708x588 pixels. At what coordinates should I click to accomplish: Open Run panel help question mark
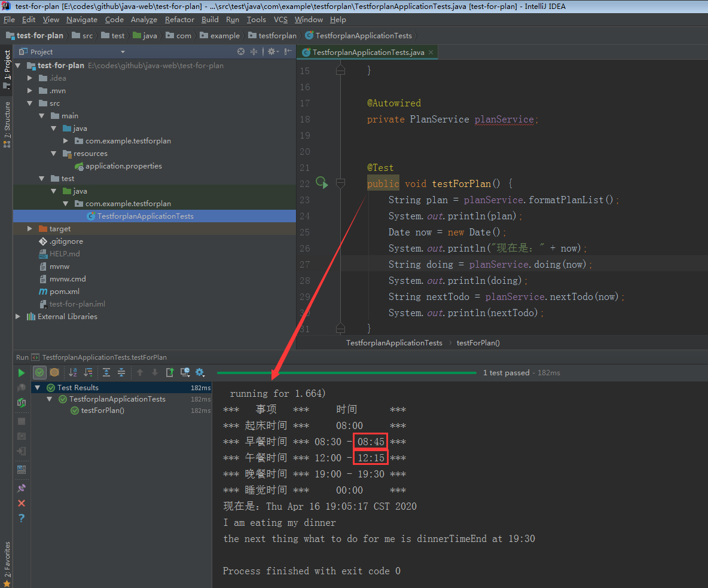pos(21,518)
